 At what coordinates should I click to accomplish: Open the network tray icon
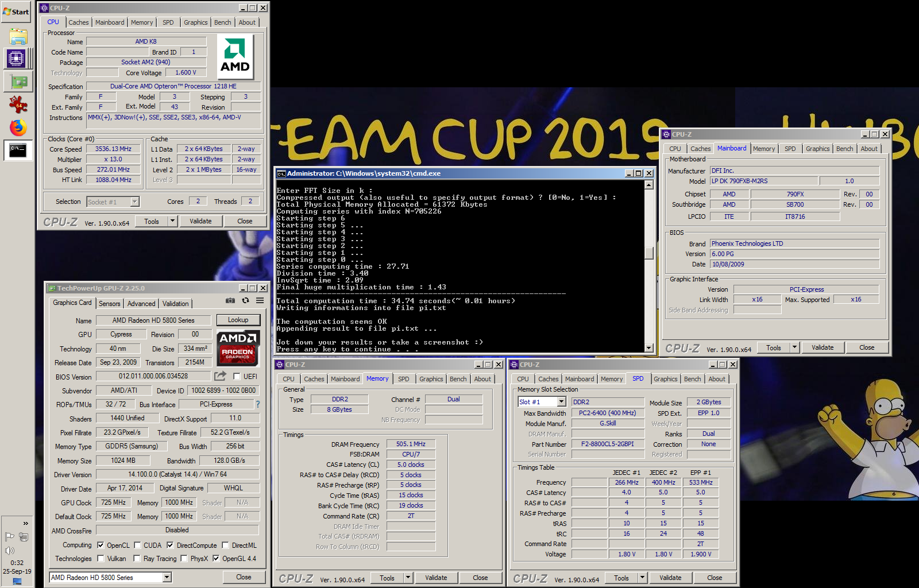[24, 537]
